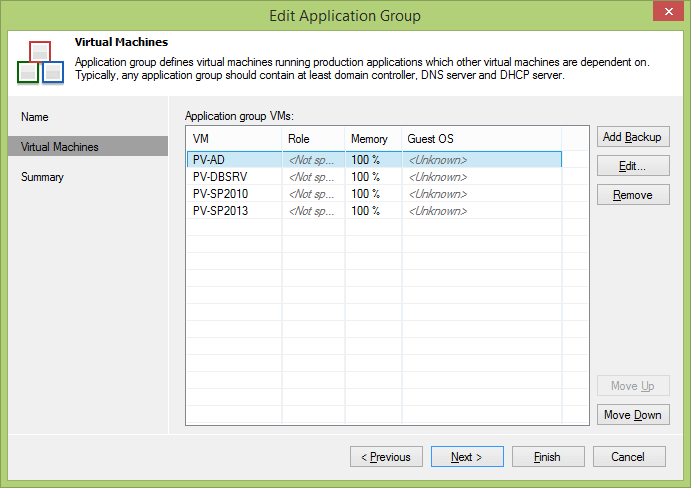Cancel the application group edit
691x488 pixels.
(x=628, y=457)
